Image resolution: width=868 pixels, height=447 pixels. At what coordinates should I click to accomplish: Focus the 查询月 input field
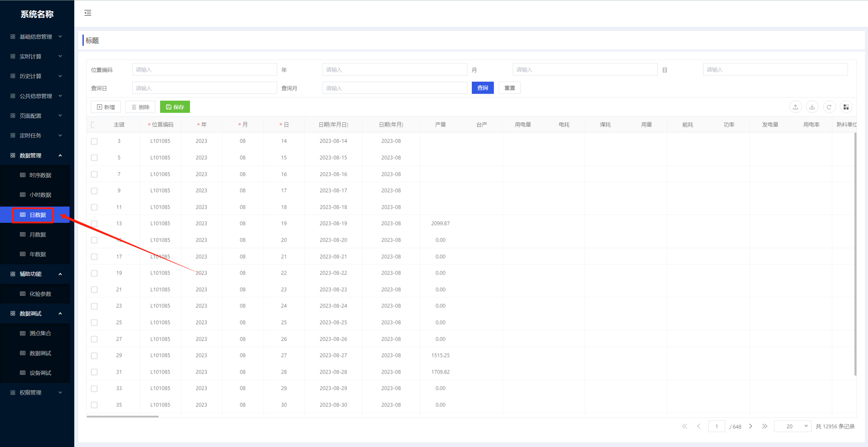395,88
